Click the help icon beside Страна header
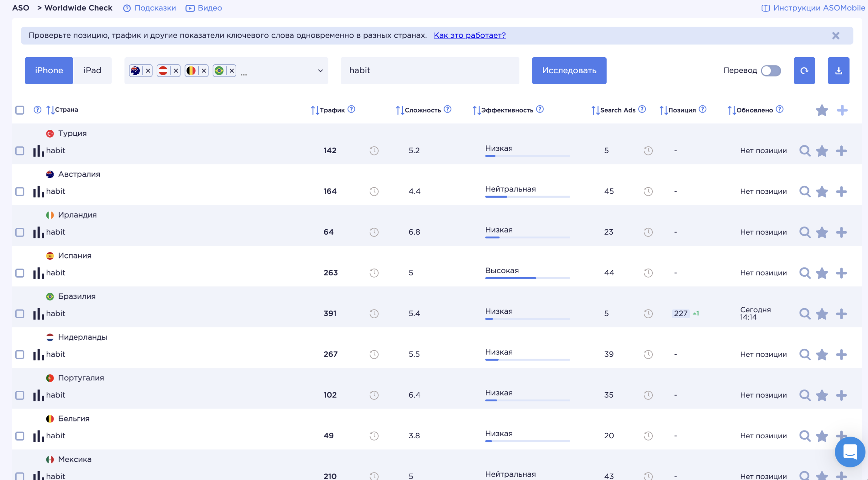Image resolution: width=868 pixels, height=480 pixels. click(37, 109)
